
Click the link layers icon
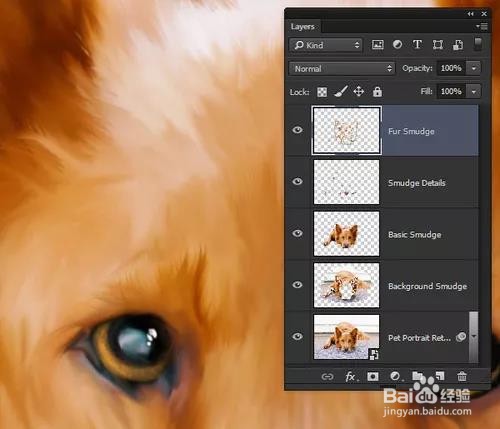point(327,377)
